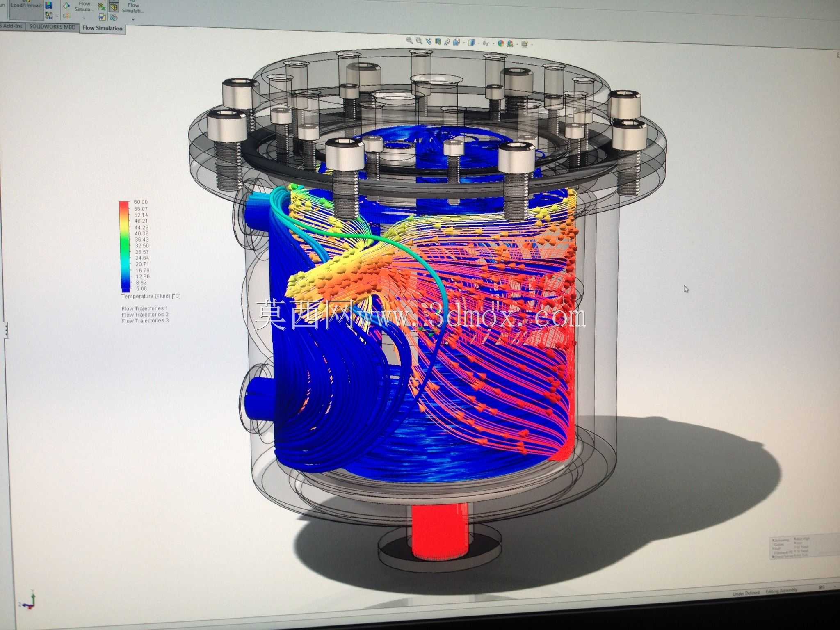Select Flow Trajectories 3 label
The width and height of the screenshot is (840, 630).
coord(145,321)
